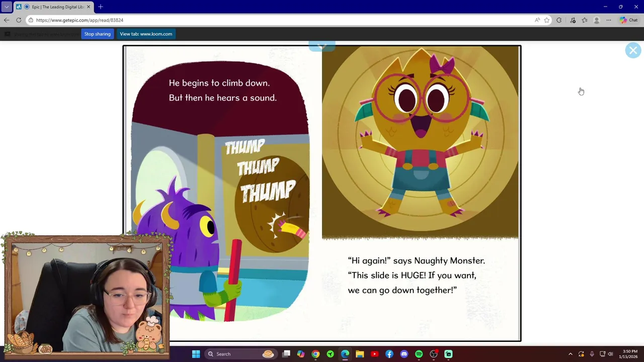Open the media control icon in toolbar
The image size is (644, 362).
[x=573, y=20]
